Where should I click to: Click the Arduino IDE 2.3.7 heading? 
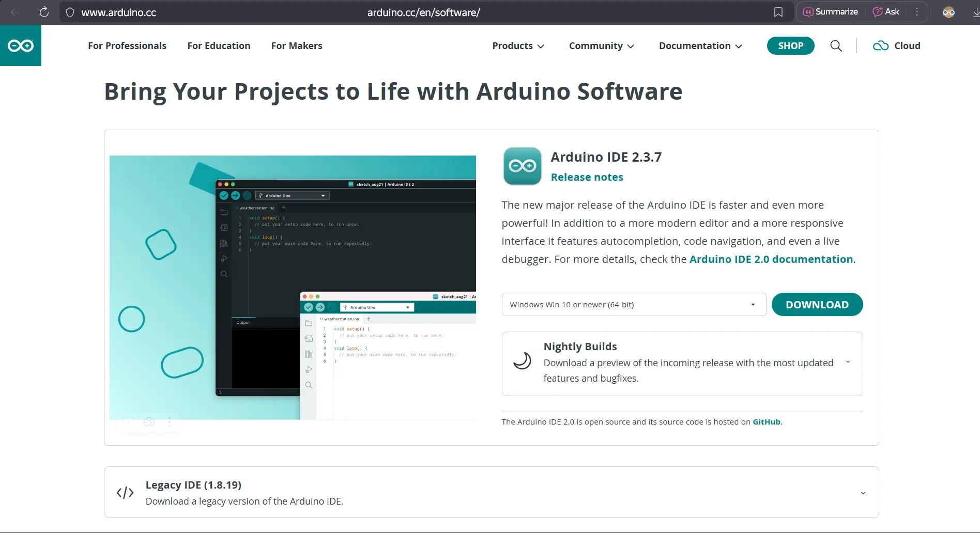point(606,157)
